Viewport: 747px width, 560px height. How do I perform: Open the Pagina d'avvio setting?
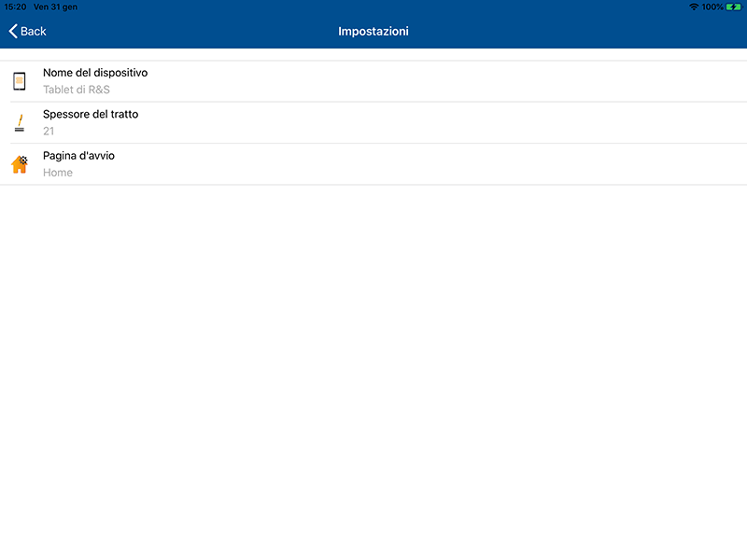78,155
